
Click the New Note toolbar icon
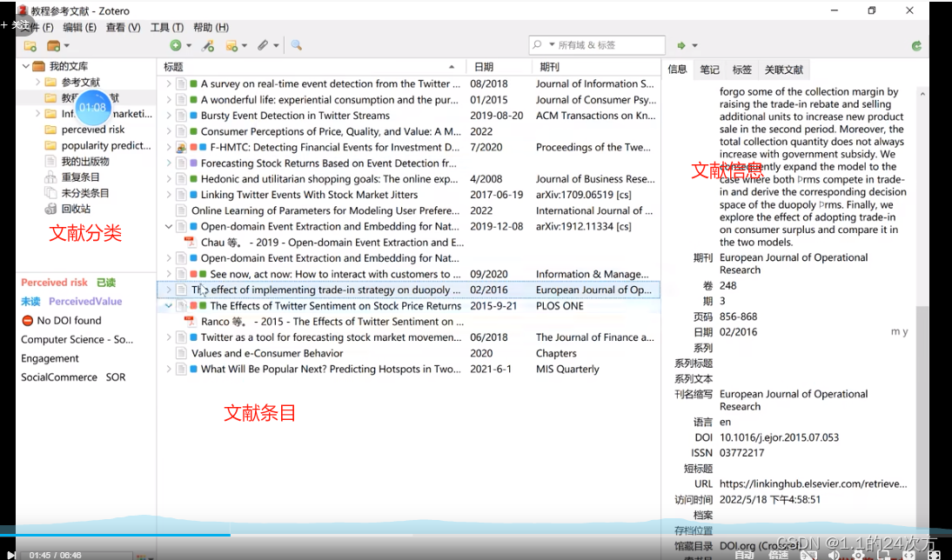coord(231,45)
